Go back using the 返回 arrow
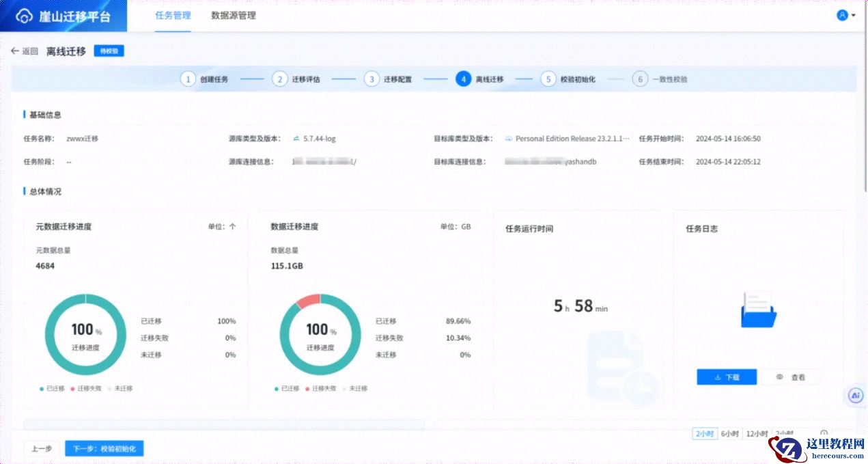This screenshot has height=464, width=868. tap(25, 51)
